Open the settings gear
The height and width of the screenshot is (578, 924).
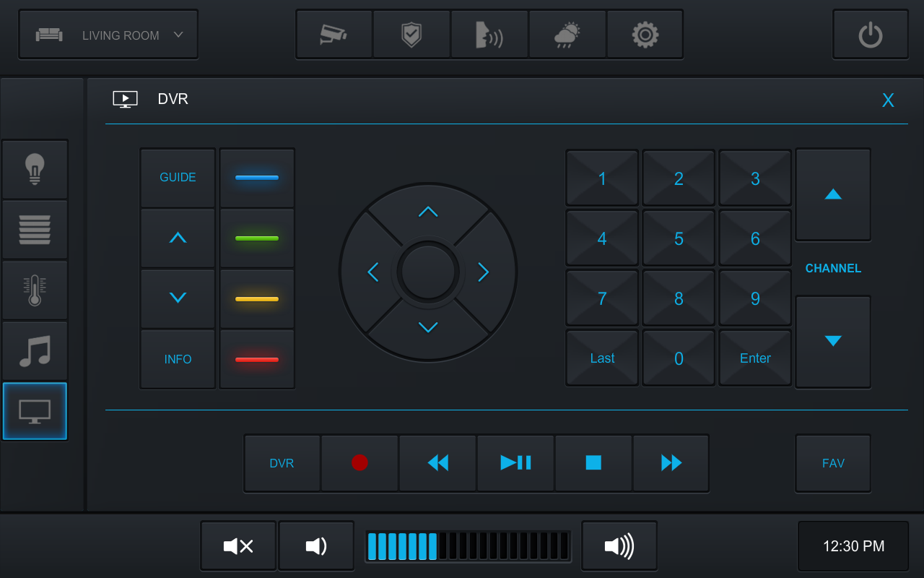click(x=645, y=34)
